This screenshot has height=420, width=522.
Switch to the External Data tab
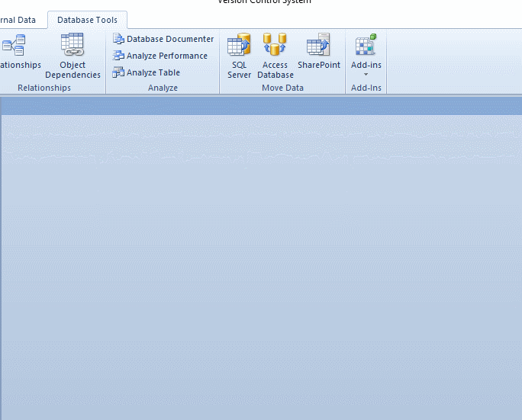18,20
